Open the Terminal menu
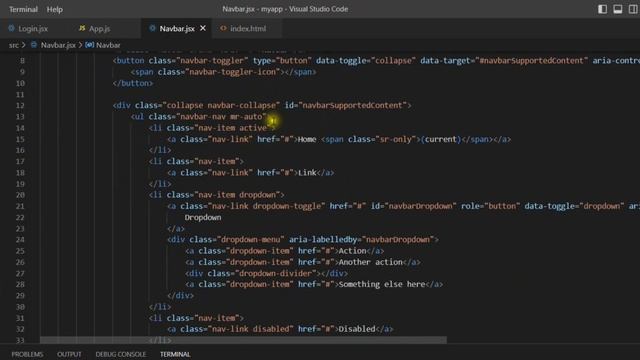Image resolution: width=640 pixels, height=360 pixels. pos(23,9)
